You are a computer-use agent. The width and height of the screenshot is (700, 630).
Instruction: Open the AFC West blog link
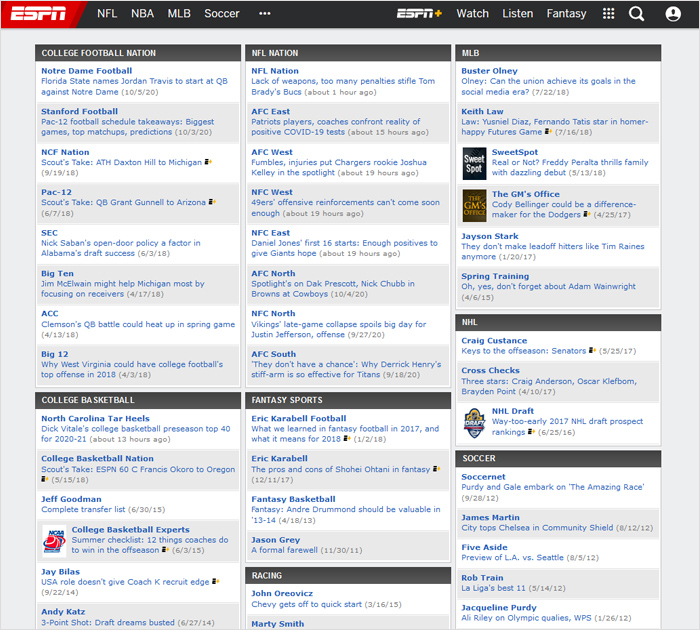[x=272, y=152]
